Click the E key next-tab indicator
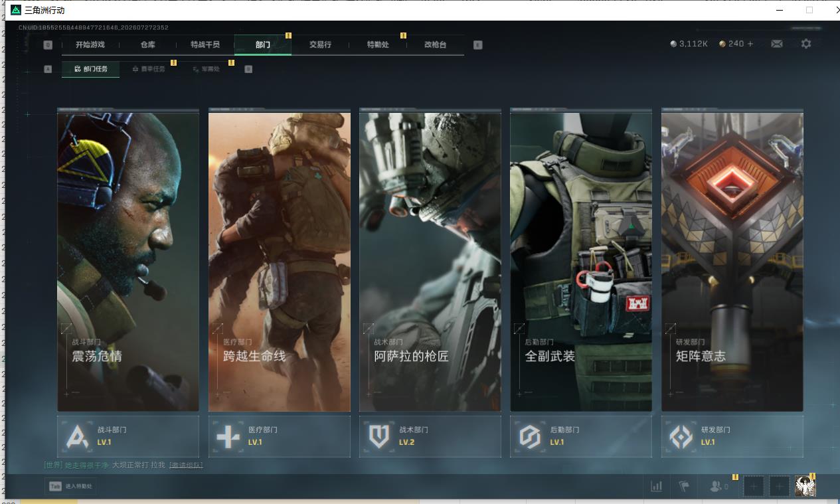The height and width of the screenshot is (504, 840). (x=477, y=45)
